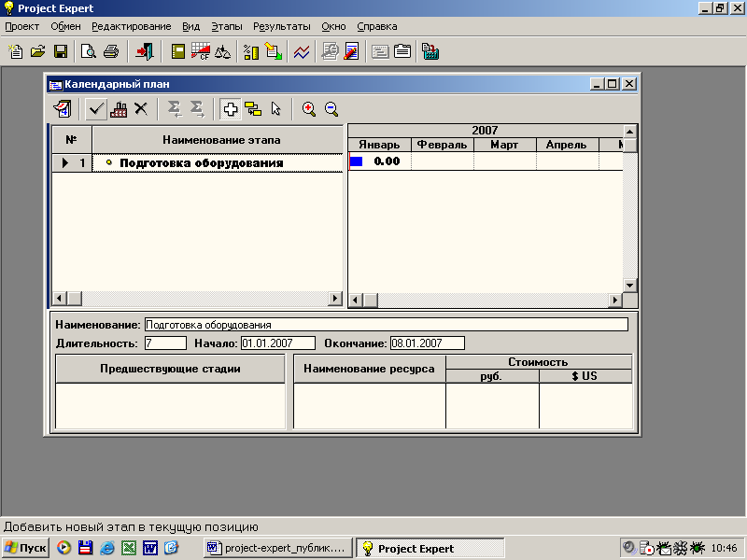Click Gantt horizontal scrollbar right arrow
The image size is (747, 560).
(615, 300)
